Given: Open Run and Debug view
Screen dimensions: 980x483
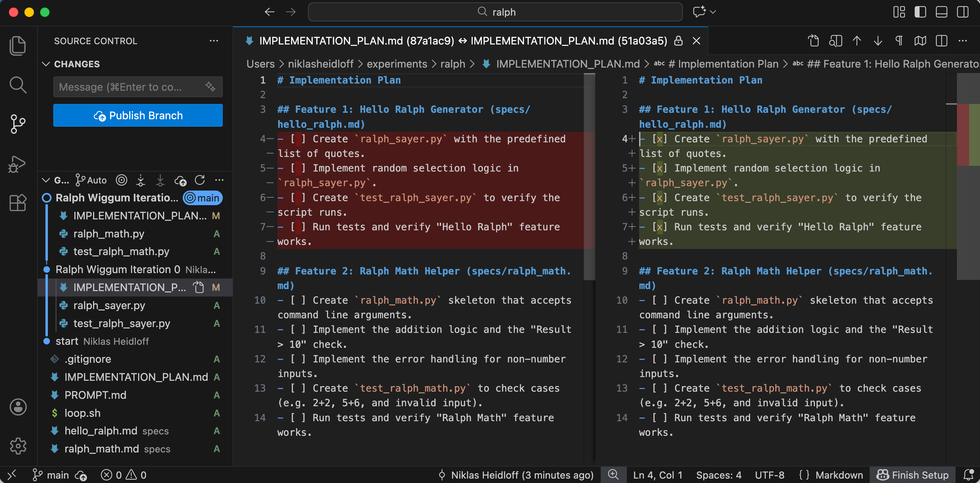Looking at the screenshot, I should pyautogui.click(x=18, y=164).
